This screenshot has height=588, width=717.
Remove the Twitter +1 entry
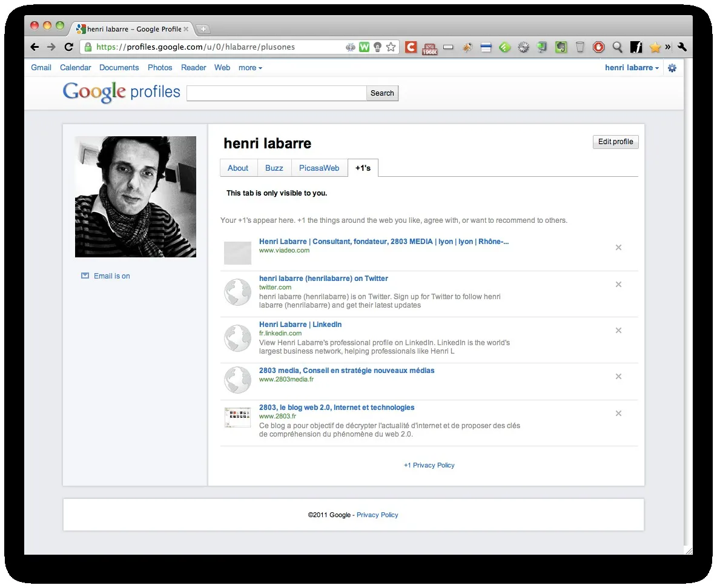pyautogui.click(x=618, y=285)
